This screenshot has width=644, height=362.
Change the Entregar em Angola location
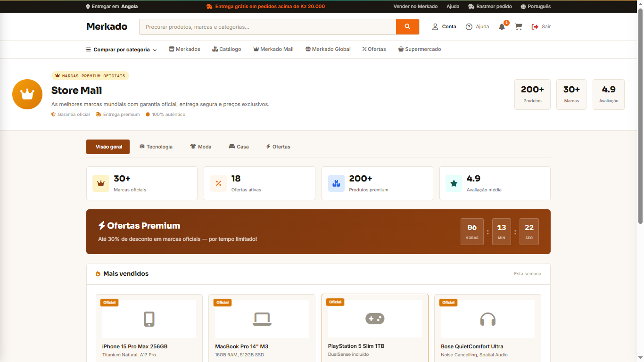(x=112, y=7)
